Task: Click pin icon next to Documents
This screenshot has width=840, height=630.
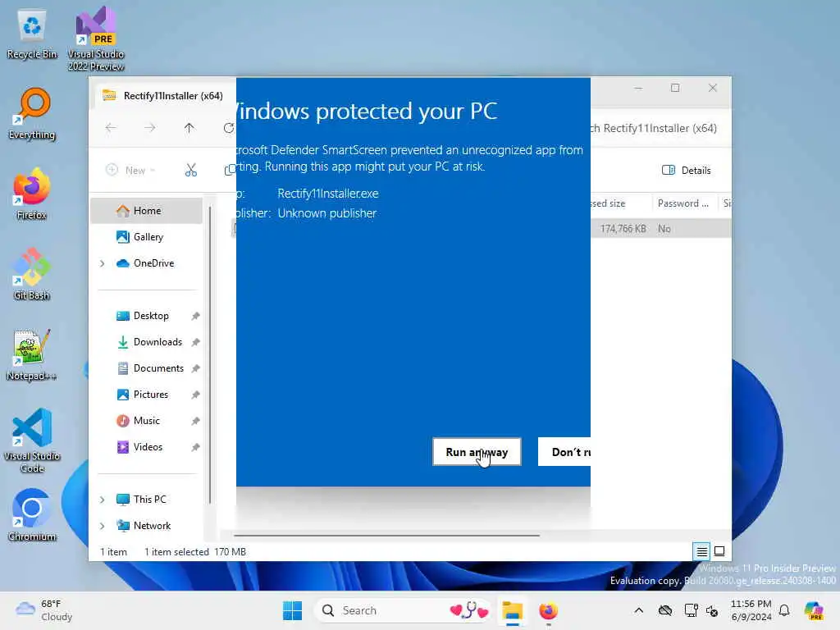Action: (195, 368)
